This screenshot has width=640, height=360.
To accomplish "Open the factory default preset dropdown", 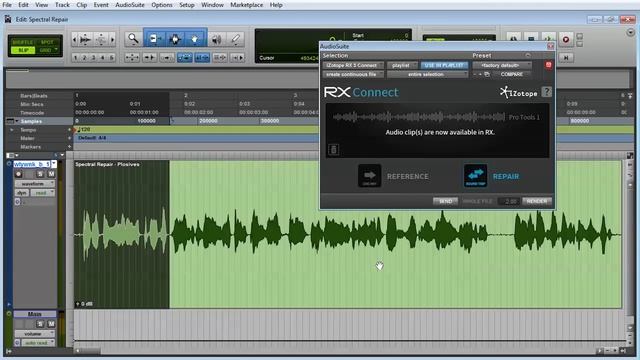I will [x=502, y=65].
